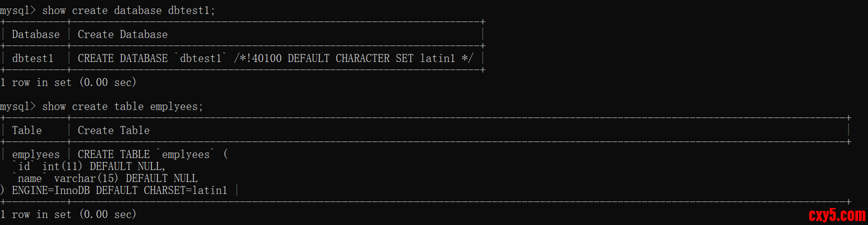Select the 'Create Table' column header
Viewport: 868px width, 225px height.
113,130
